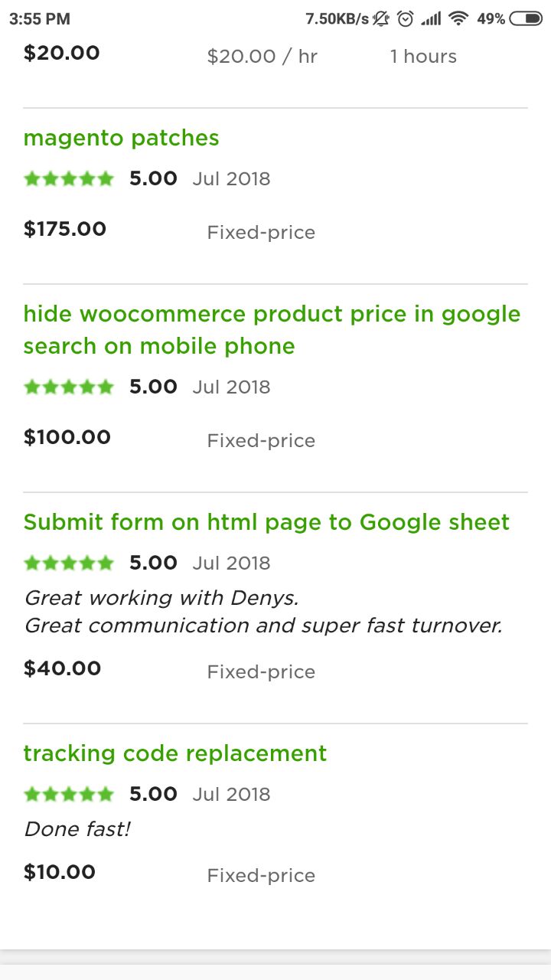Tap the battery icon in status bar
This screenshot has width=551, height=980.
(x=525, y=19)
